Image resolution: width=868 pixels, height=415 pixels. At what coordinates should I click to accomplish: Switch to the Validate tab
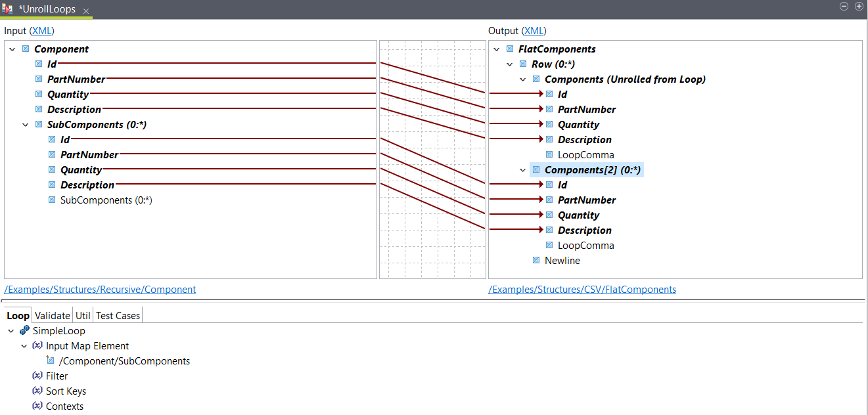(52, 315)
